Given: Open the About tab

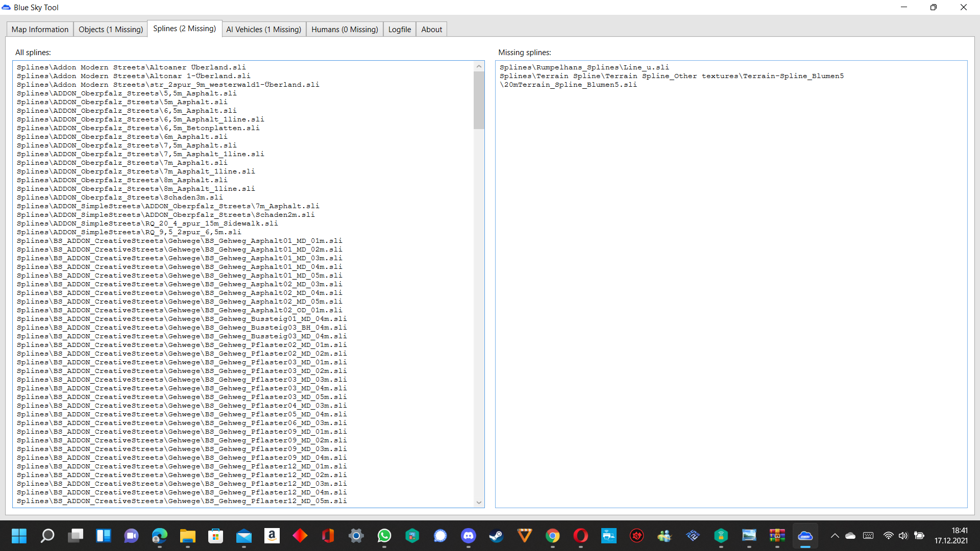Looking at the screenshot, I should pyautogui.click(x=431, y=30).
